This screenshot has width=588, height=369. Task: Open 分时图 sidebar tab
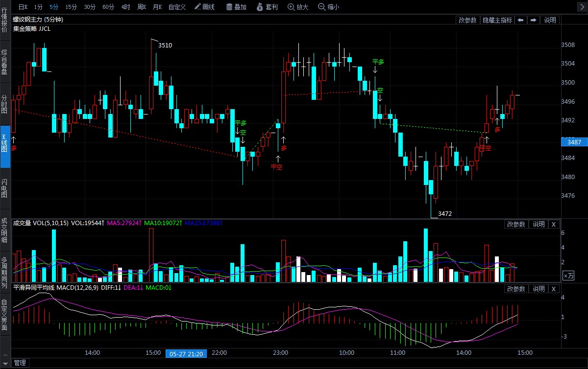click(x=4, y=104)
